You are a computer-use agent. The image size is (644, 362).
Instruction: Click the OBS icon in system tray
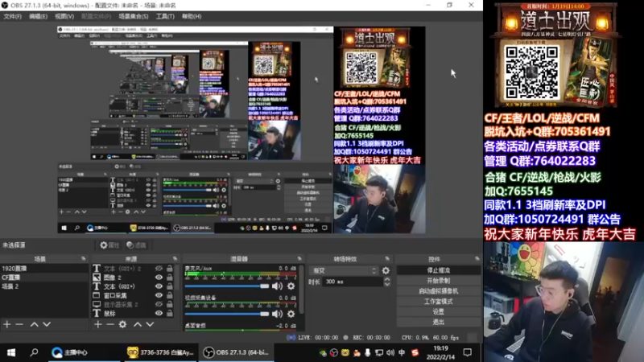coord(334,353)
